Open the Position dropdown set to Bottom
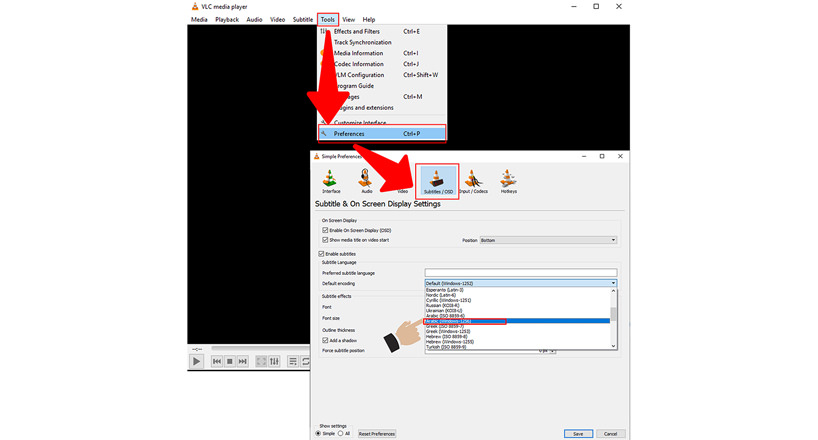The width and height of the screenshot is (818, 440). pos(548,240)
